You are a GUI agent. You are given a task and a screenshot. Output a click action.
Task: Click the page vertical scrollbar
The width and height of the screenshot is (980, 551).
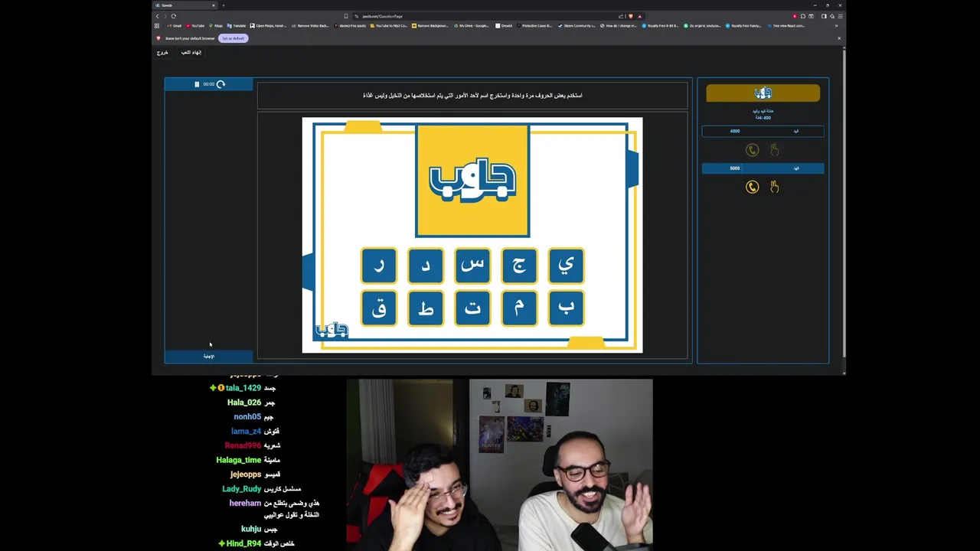click(x=844, y=203)
